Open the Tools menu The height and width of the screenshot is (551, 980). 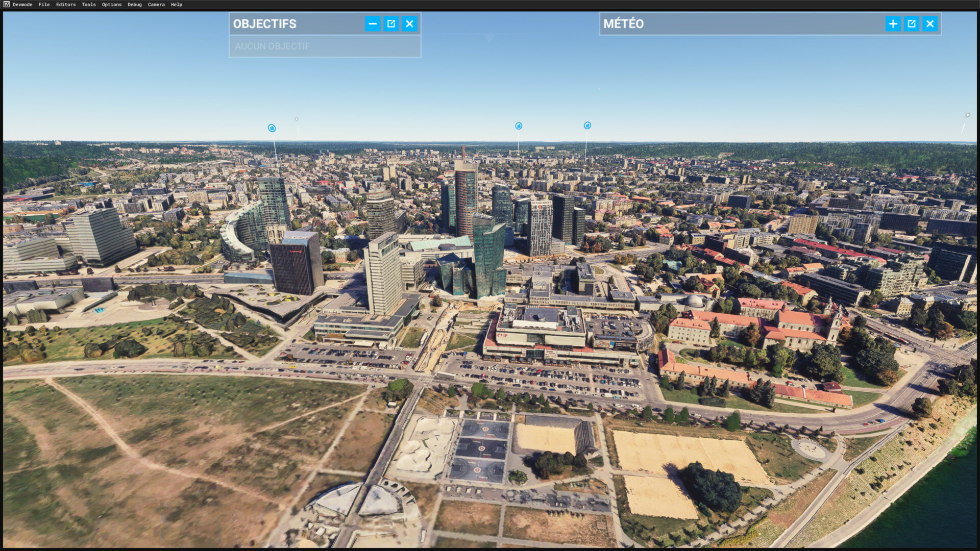[x=89, y=5]
